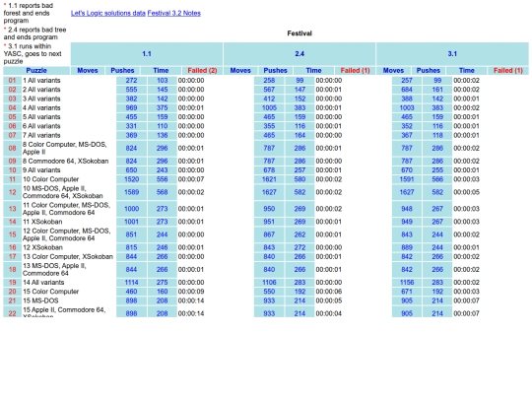Select row number 01
Screen dimensions: 532x399
[12, 81]
